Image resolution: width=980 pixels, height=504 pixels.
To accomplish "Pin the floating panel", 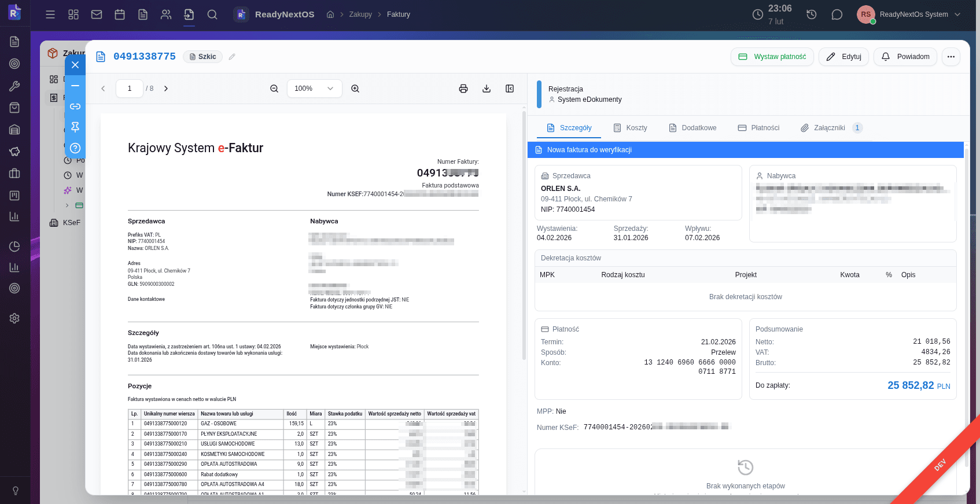I will pos(75,127).
